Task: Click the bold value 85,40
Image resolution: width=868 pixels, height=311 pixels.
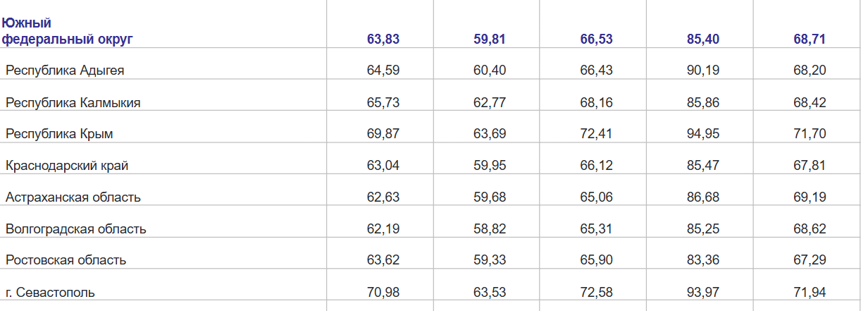Action: pos(703,39)
